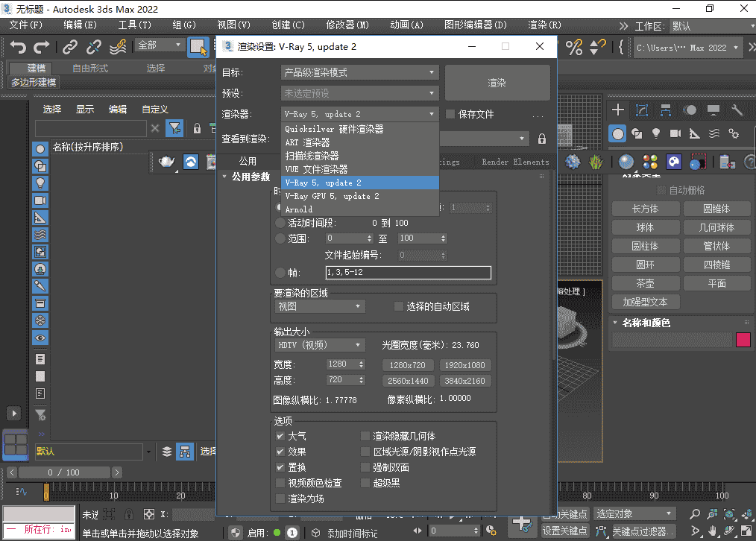The image size is (756, 541).
Task: Open the 输出大小 HDTV dropdown
Action: point(319,344)
